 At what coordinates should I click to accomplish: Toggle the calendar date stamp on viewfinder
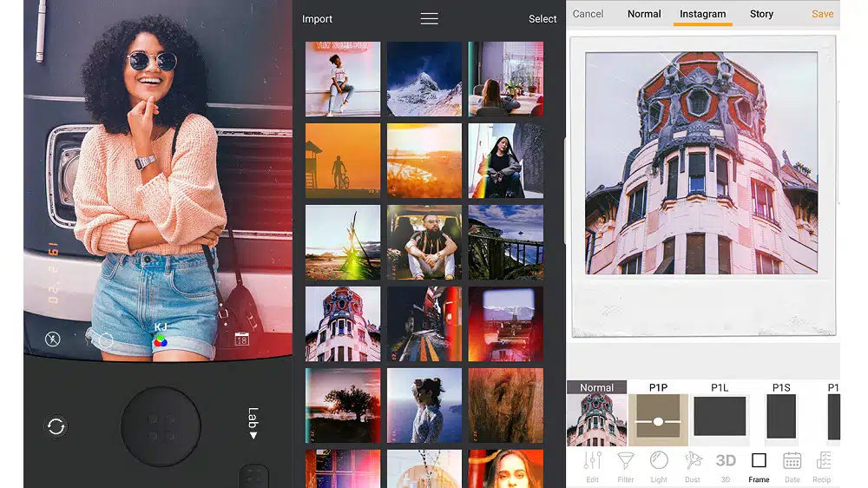coord(242,340)
